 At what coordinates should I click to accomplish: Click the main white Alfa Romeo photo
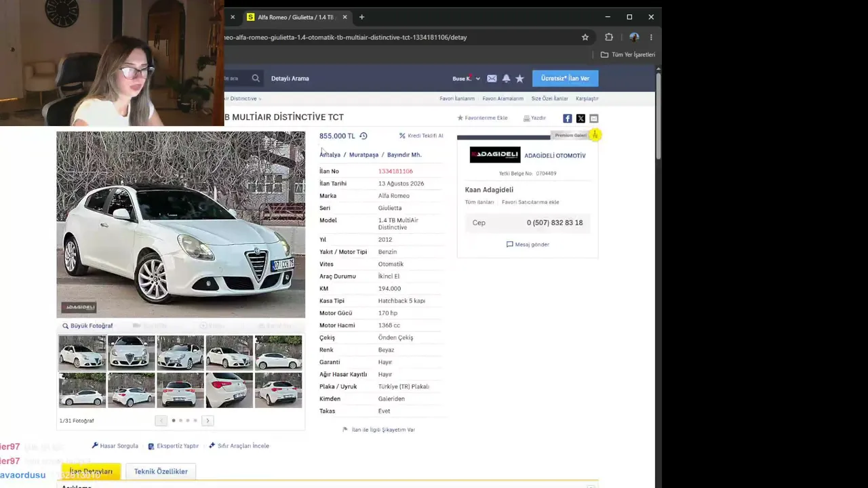click(181, 224)
